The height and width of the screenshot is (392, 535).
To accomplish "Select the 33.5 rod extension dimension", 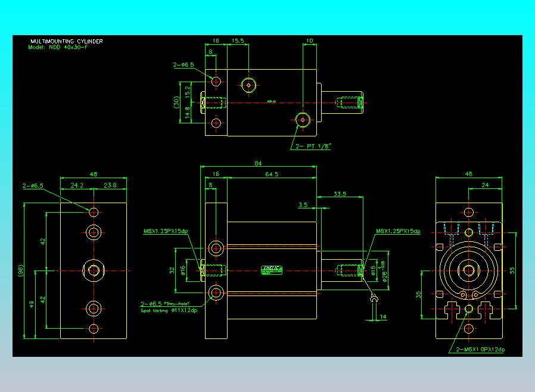I will (x=340, y=194).
